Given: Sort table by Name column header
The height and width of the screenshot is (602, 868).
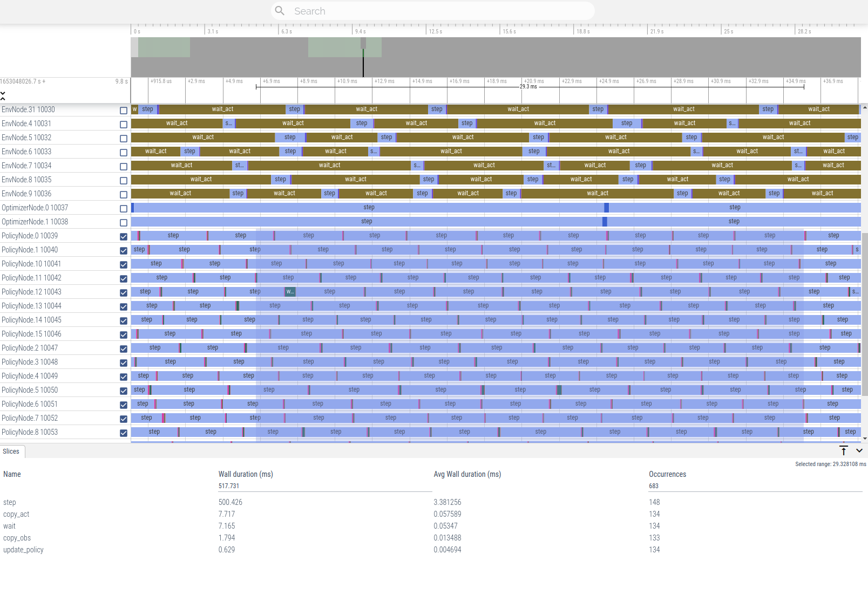Looking at the screenshot, I should click(12, 474).
